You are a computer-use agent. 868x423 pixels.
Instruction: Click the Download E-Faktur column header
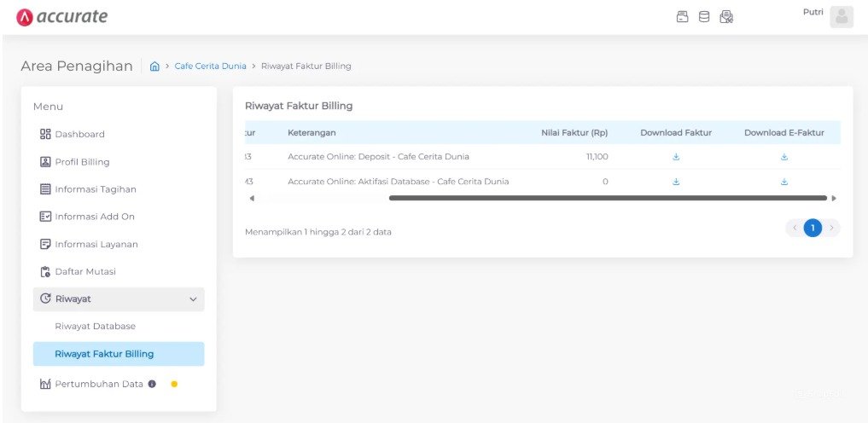click(x=784, y=133)
